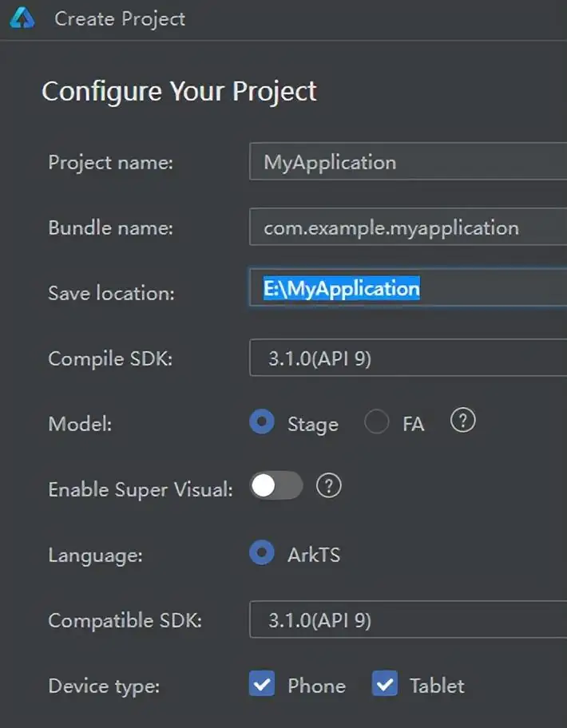Select the Stage model radio button

coord(262,422)
